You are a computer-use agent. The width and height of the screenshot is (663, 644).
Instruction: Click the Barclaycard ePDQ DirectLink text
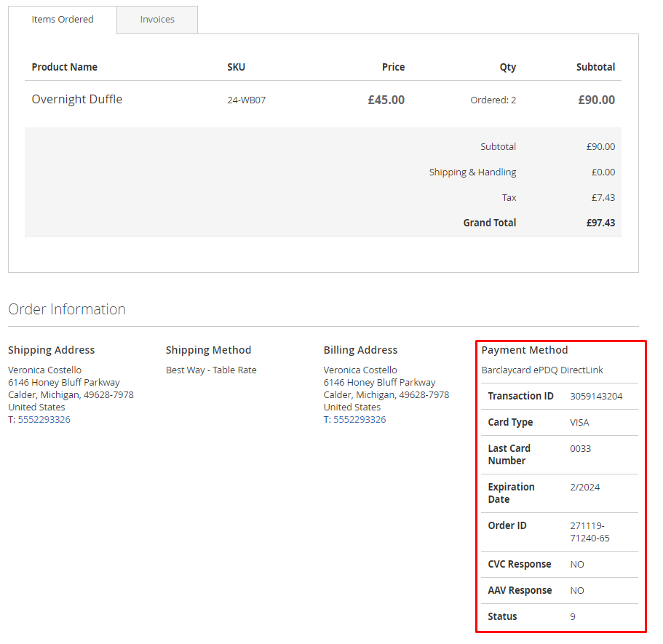click(x=542, y=370)
